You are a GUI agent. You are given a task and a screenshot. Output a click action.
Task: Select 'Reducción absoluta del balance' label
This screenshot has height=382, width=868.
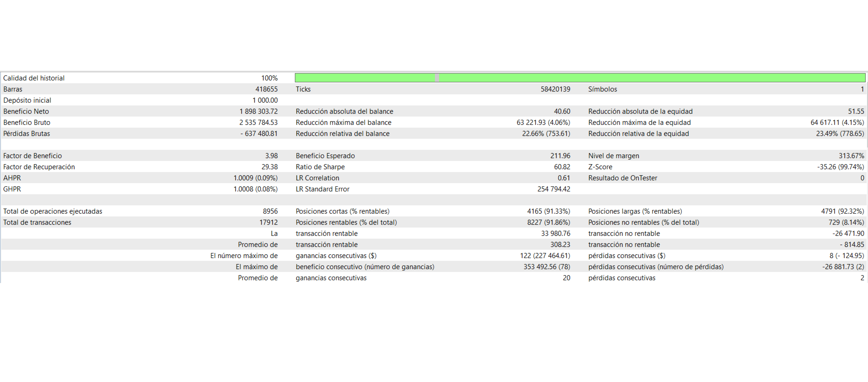(344, 111)
